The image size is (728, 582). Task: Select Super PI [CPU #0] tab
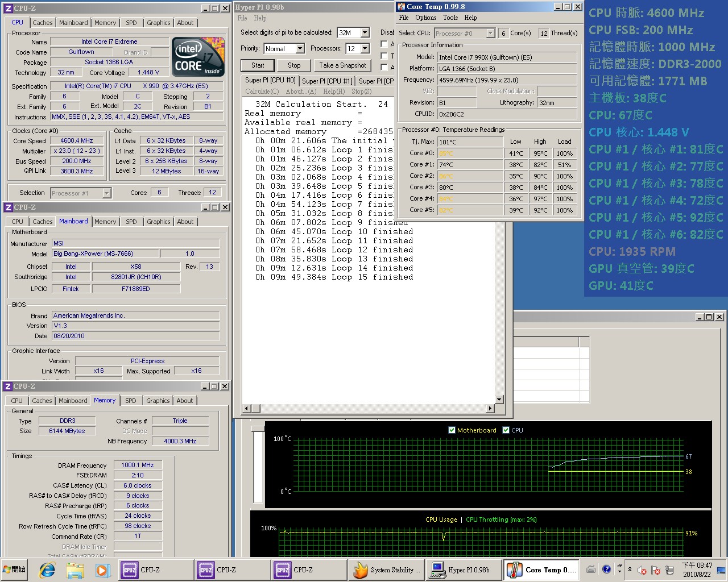click(270, 80)
